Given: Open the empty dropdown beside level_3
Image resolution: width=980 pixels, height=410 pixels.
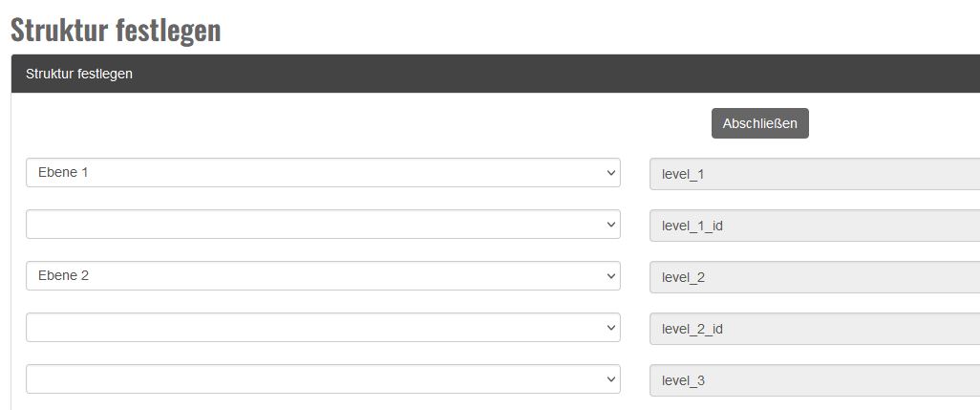Looking at the screenshot, I should pos(322,379).
